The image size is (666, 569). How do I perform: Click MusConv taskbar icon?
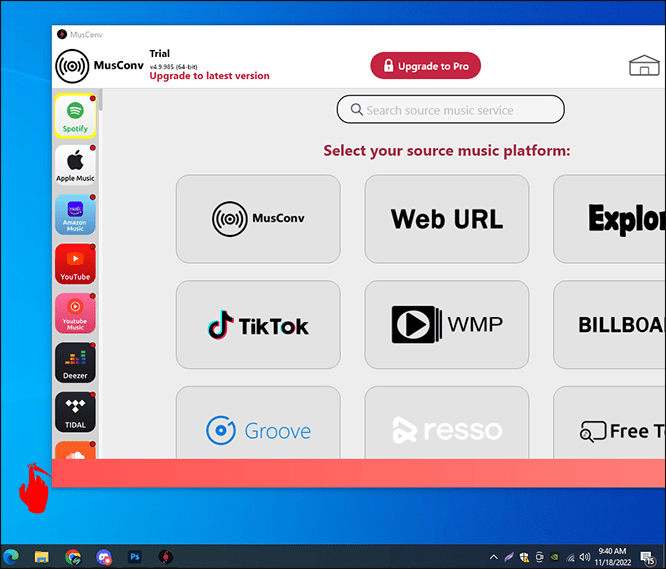tap(166, 557)
